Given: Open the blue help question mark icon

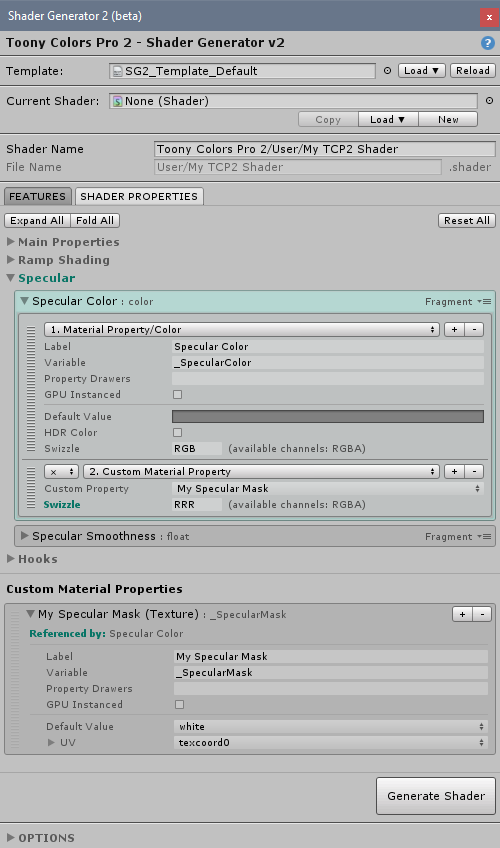Looking at the screenshot, I should pyautogui.click(x=488, y=43).
